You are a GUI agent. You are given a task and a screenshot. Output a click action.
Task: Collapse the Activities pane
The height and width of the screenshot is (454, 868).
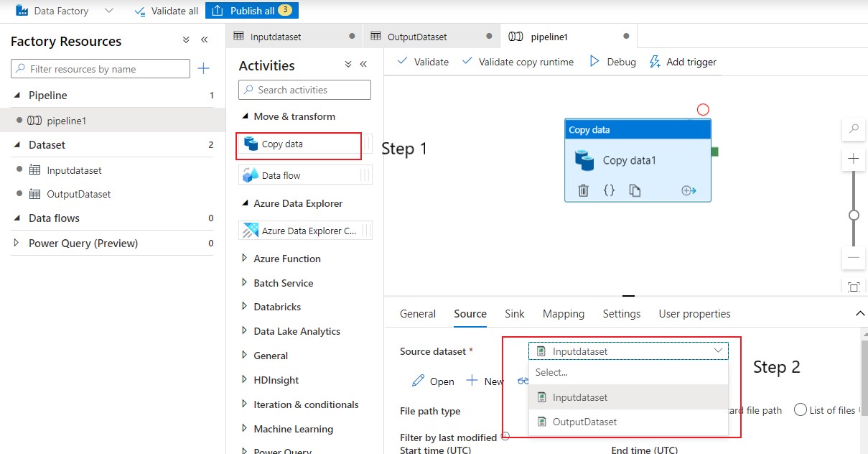[363, 65]
